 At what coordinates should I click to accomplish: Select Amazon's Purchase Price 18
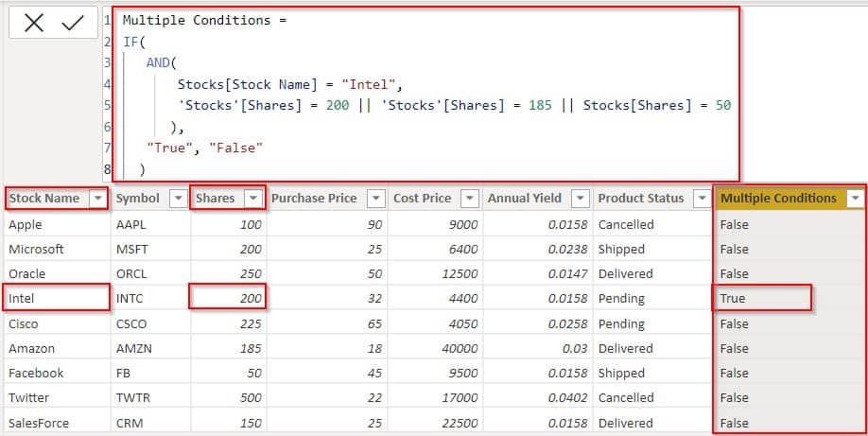pyautogui.click(x=327, y=348)
